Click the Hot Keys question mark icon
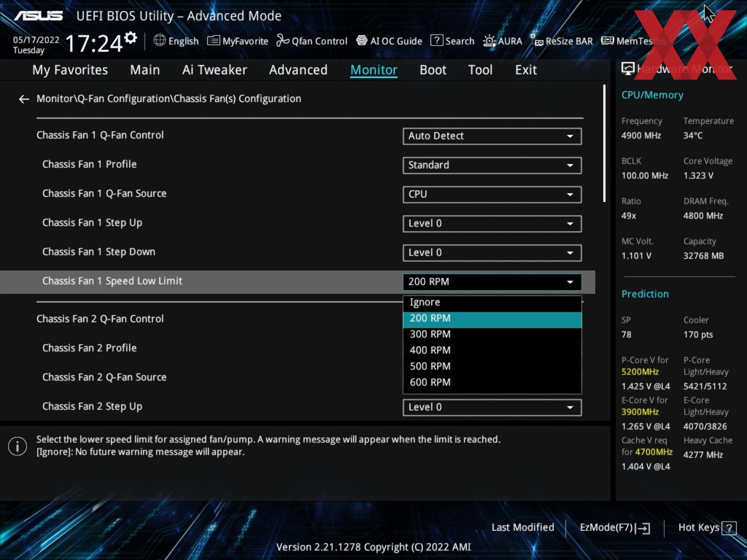The image size is (747, 560). [729, 528]
